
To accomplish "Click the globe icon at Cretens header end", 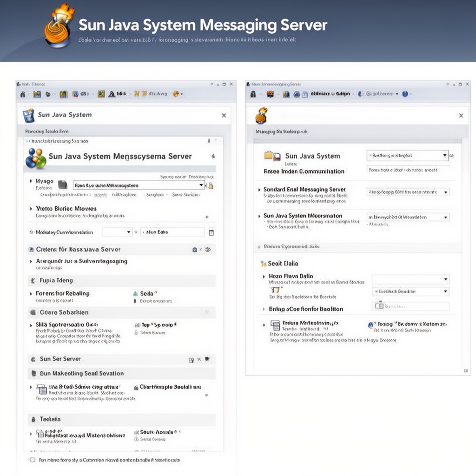I will [208, 250].
